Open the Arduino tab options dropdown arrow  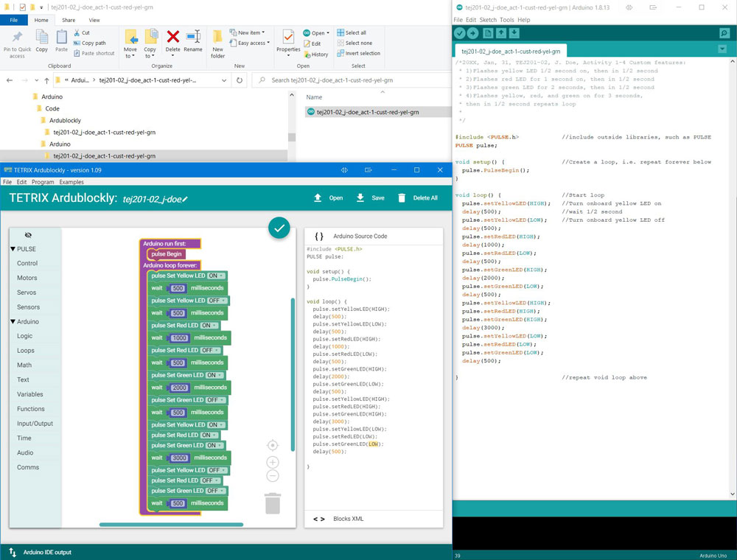(722, 49)
